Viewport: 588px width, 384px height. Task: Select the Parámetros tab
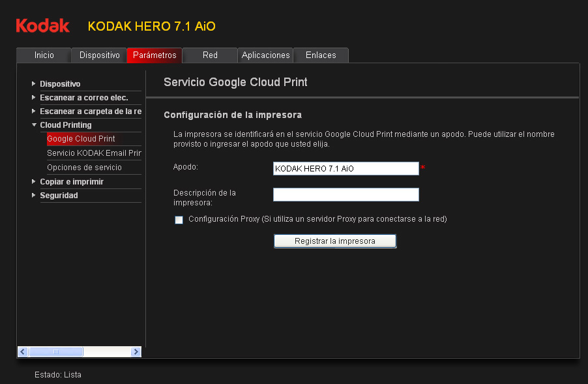click(x=154, y=55)
